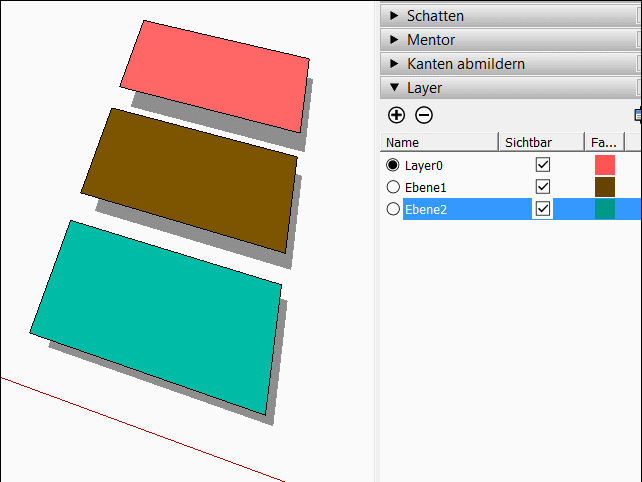642x482 pixels.
Task: Expand the Schatten panel
Action: (511, 16)
